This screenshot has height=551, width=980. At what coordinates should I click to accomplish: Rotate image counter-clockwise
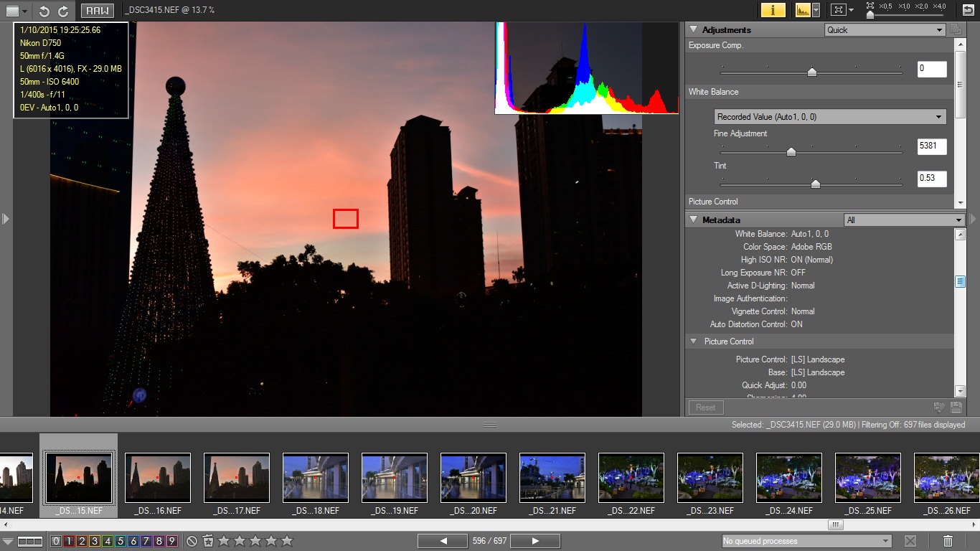(44, 11)
